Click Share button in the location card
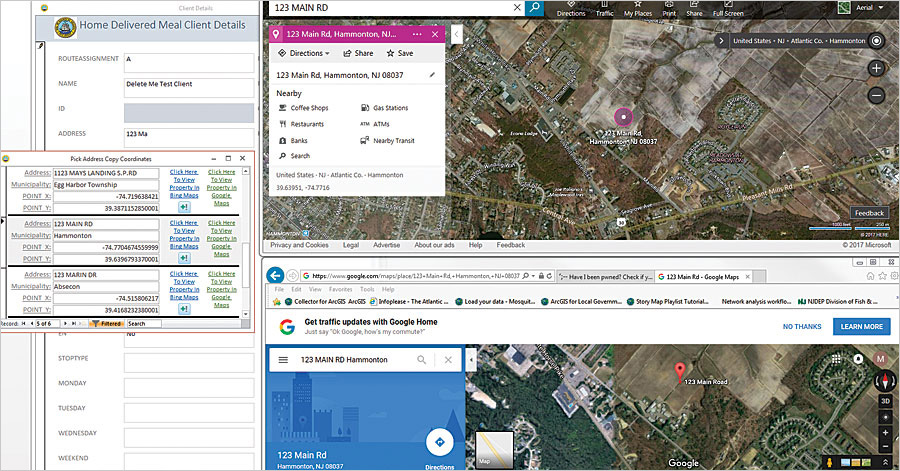Viewport: 900px width, 471px height. click(x=358, y=53)
